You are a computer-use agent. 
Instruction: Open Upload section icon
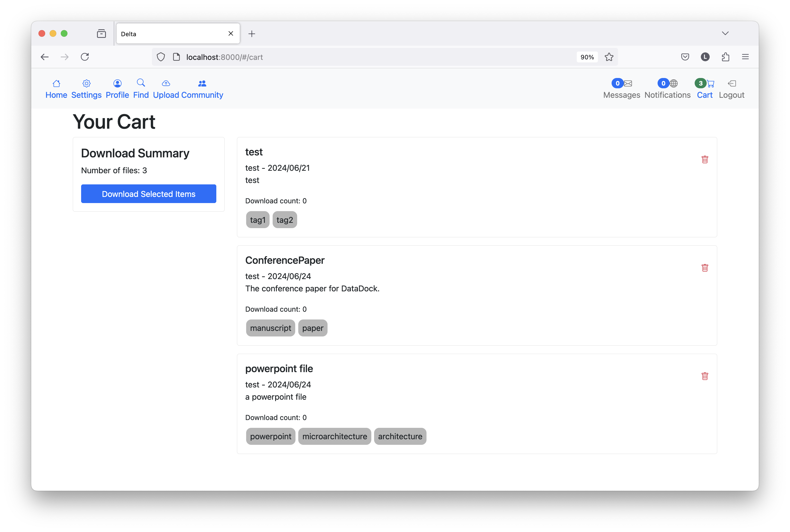click(165, 83)
